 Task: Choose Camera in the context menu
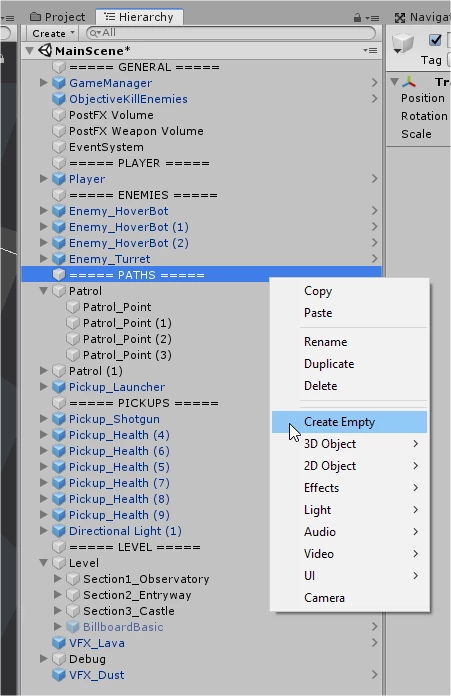[x=349, y=598]
